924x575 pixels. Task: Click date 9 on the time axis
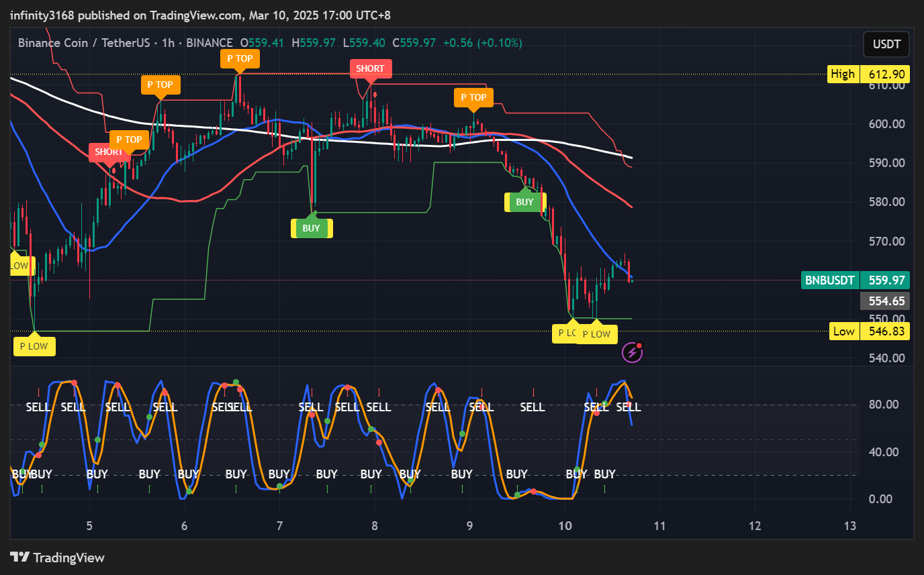(x=469, y=525)
